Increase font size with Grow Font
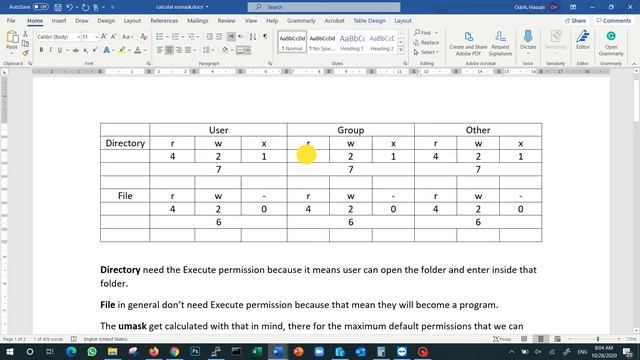This screenshot has width=640, height=360. 104,37
